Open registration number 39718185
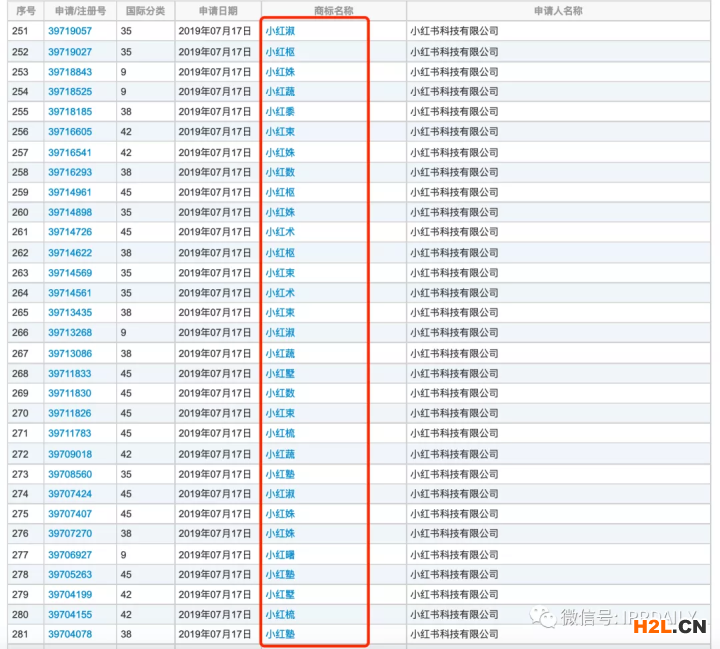The width and height of the screenshot is (720, 649). pos(70,112)
